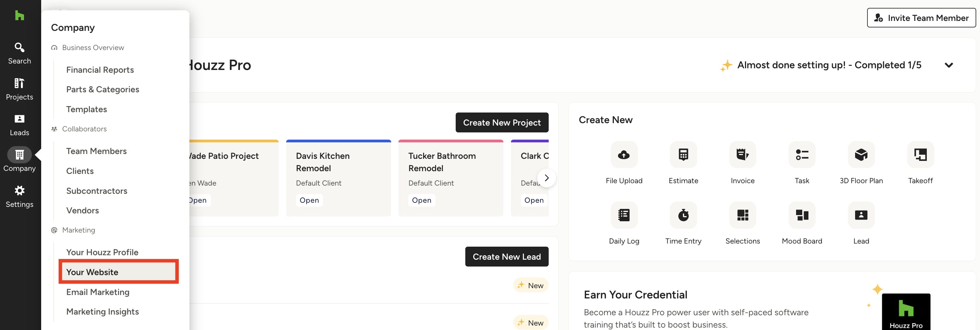Screen dimensions: 980x330
Task: Click Open status on Davis Kitchen Remodel
Action: tap(309, 200)
